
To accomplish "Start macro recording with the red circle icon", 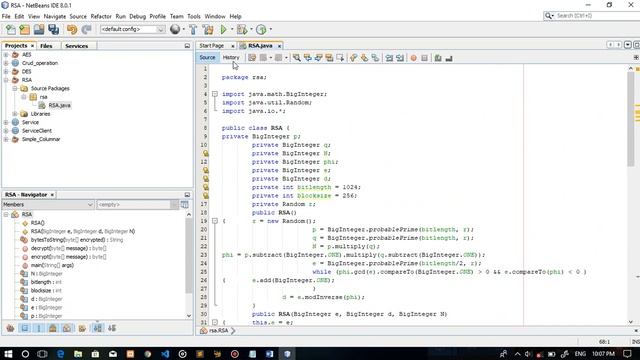I will 413,58.
